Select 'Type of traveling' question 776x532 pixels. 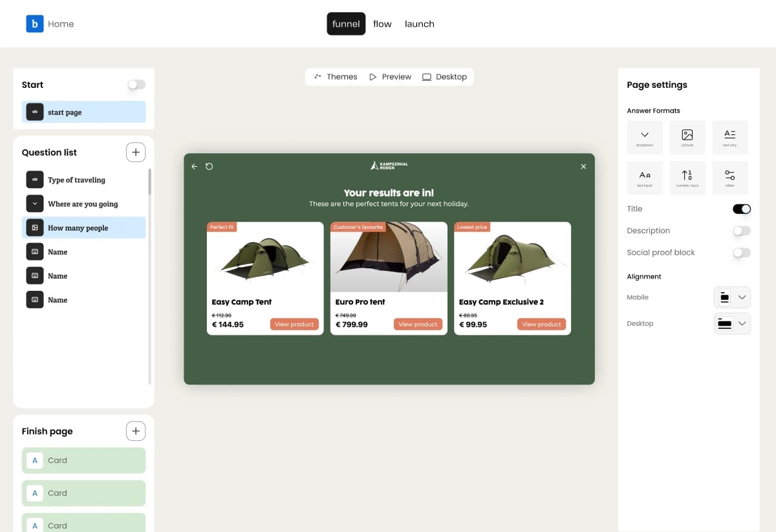pos(83,180)
